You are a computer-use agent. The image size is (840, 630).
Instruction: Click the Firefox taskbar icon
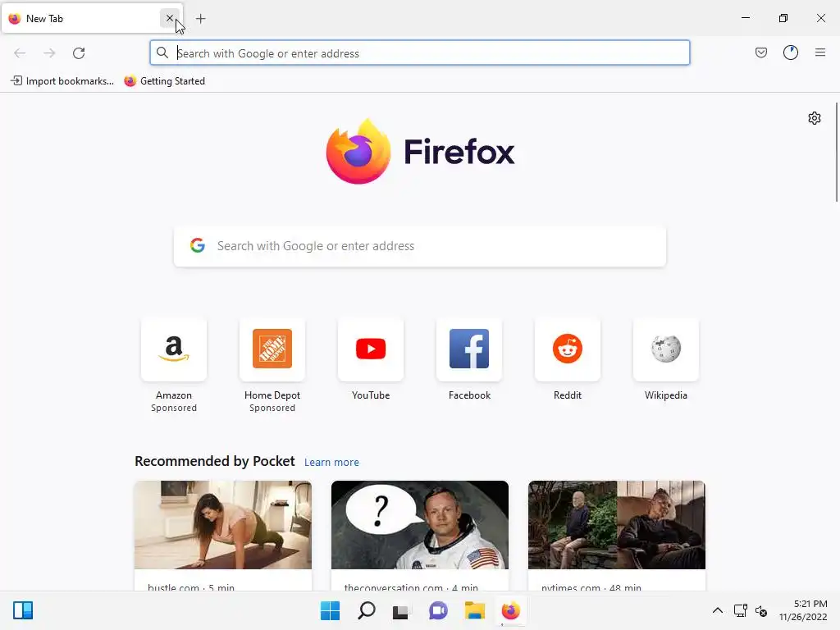tap(511, 610)
